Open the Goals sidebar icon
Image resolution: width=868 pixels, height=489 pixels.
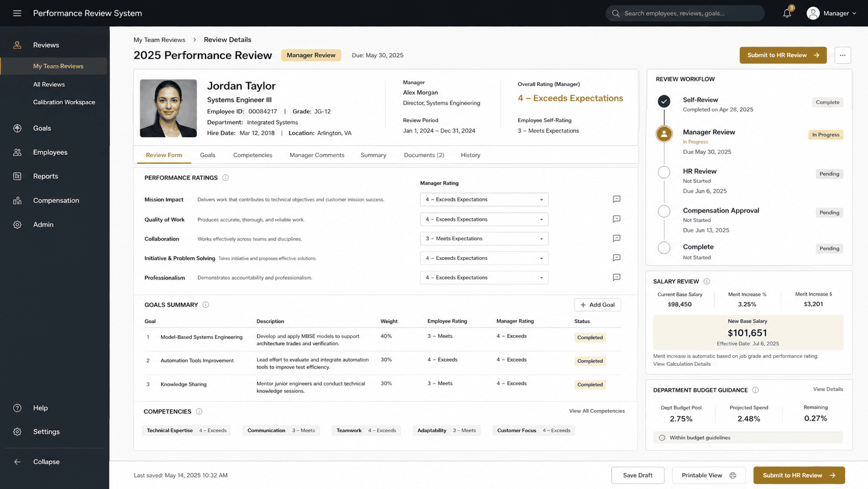pos(17,128)
